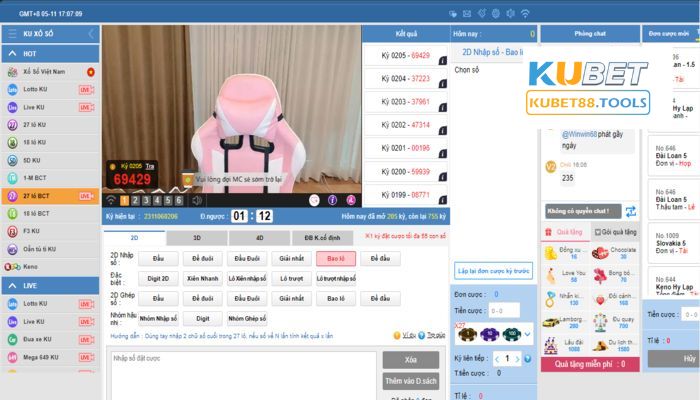Viewport: 700px width, 400px height.
Task: Switch to the 4D tab
Action: [x=259, y=238]
